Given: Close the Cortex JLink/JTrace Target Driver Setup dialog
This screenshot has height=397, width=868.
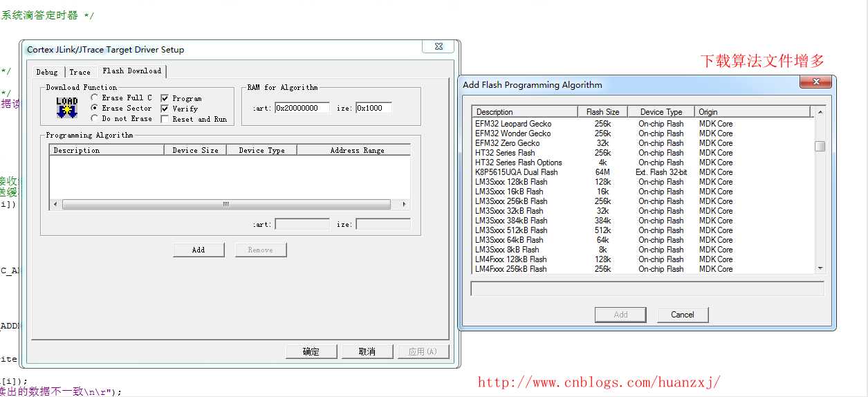Looking at the screenshot, I should click(438, 47).
